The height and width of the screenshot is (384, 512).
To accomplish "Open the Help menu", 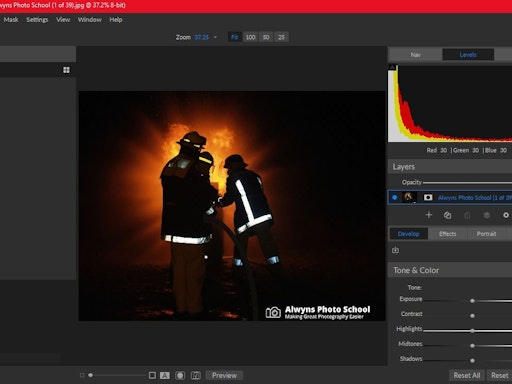I will point(116,20).
